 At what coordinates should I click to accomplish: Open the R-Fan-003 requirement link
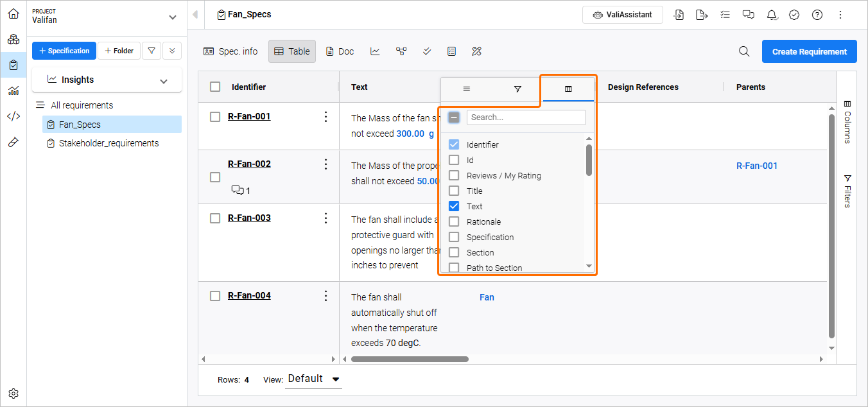pyautogui.click(x=249, y=218)
